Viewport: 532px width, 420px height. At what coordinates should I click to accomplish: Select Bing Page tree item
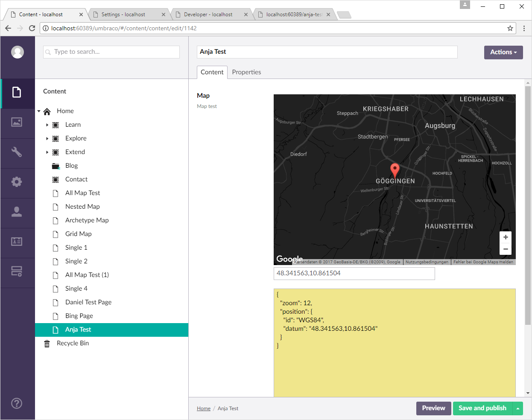(x=79, y=316)
